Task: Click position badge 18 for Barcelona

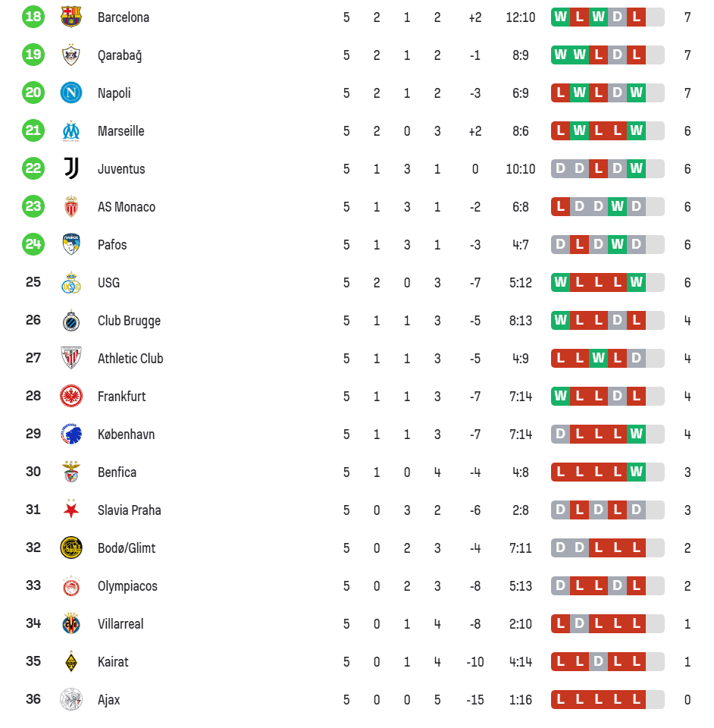Action: [x=33, y=17]
